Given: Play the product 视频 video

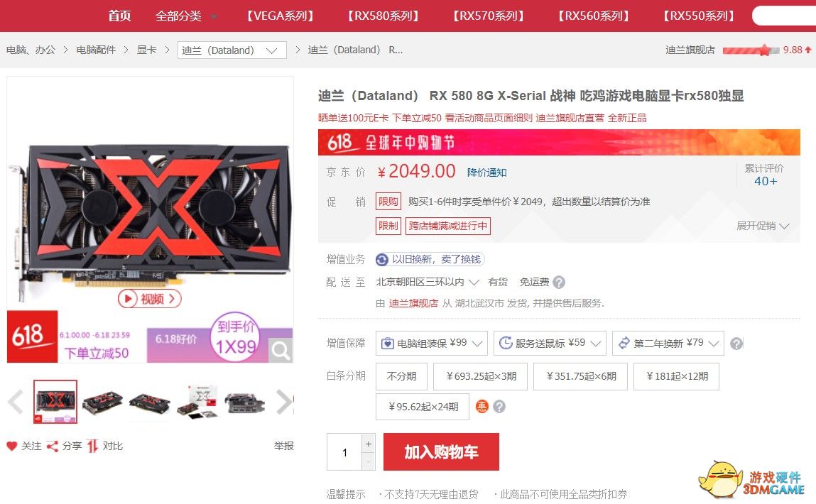Looking at the screenshot, I should (149, 299).
